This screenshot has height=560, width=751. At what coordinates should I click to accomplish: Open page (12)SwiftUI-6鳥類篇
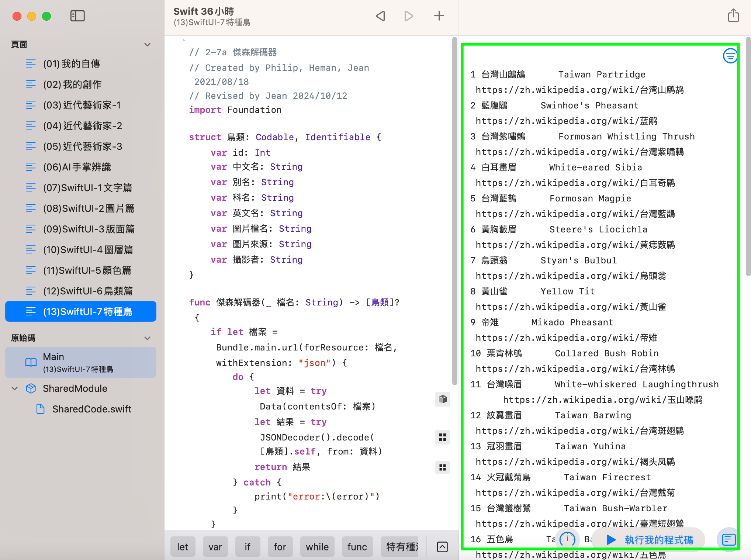[x=88, y=291]
